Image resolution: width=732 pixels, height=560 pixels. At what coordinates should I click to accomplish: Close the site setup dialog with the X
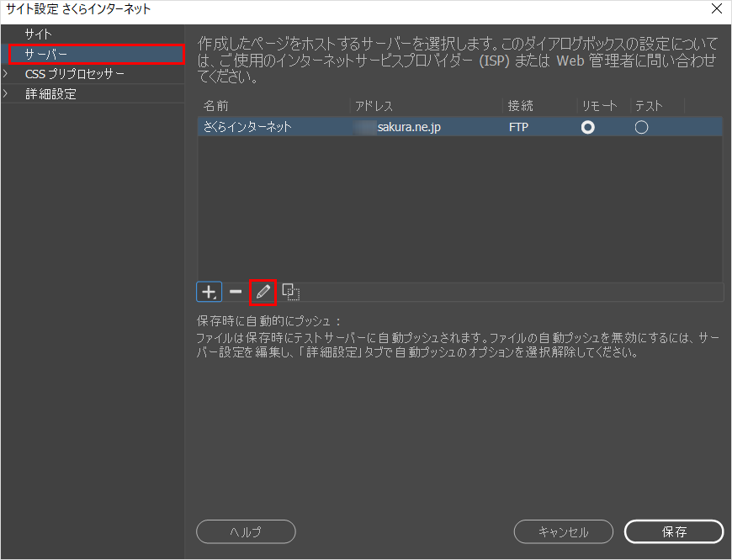coord(716,9)
